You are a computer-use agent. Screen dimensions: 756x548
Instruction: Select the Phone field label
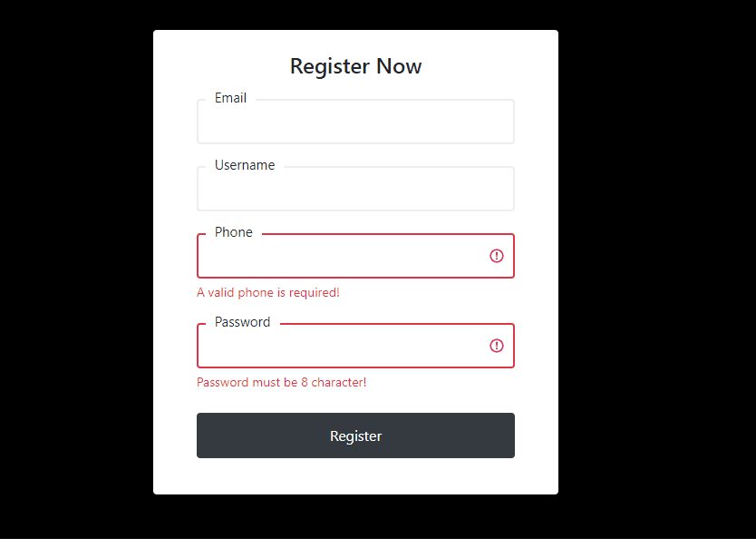(233, 232)
